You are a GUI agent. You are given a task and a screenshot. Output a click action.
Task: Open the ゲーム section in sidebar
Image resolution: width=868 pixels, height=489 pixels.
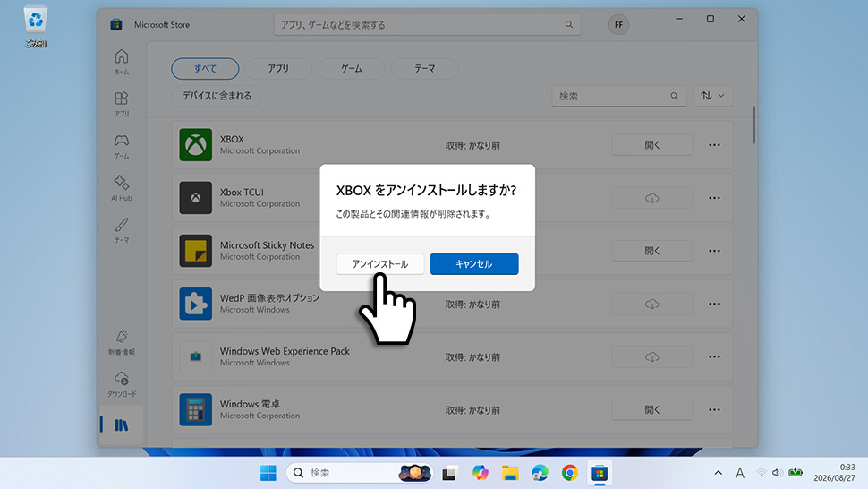pyautogui.click(x=121, y=146)
